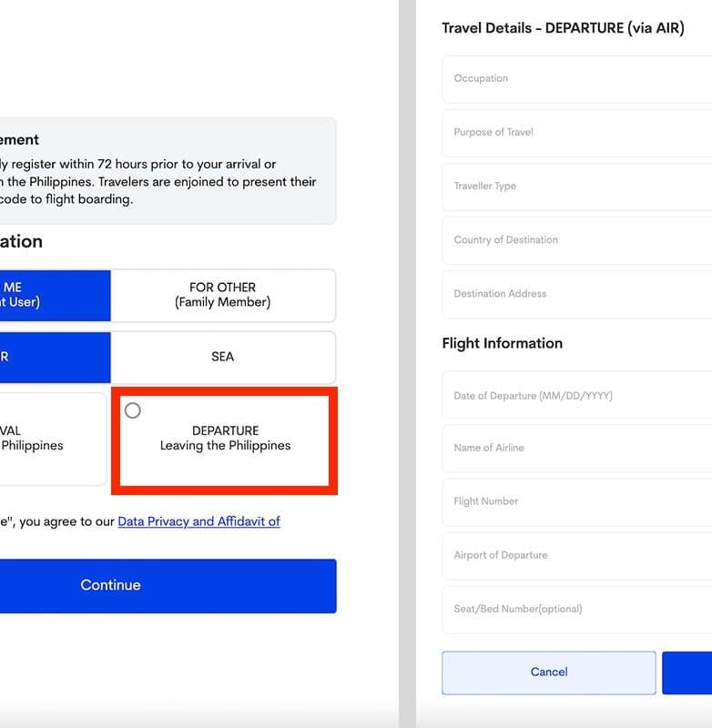Focus the Date of Departure field
The width and height of the screenshot is (712, 728).
tap(576, 396)
